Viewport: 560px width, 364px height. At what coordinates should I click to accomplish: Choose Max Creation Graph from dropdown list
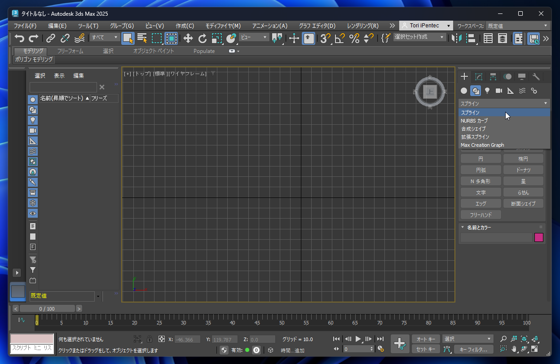click(504, 145)
